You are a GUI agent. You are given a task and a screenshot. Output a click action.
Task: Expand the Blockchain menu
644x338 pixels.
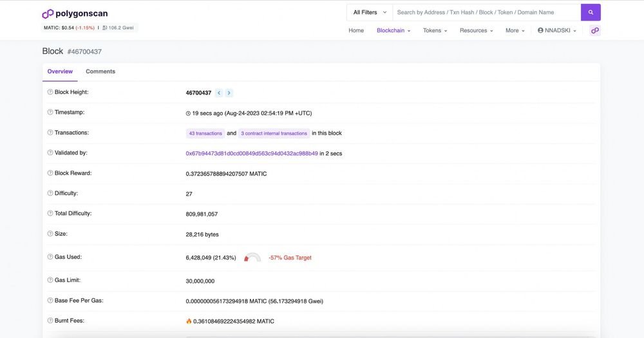click(x=393, y=30)
